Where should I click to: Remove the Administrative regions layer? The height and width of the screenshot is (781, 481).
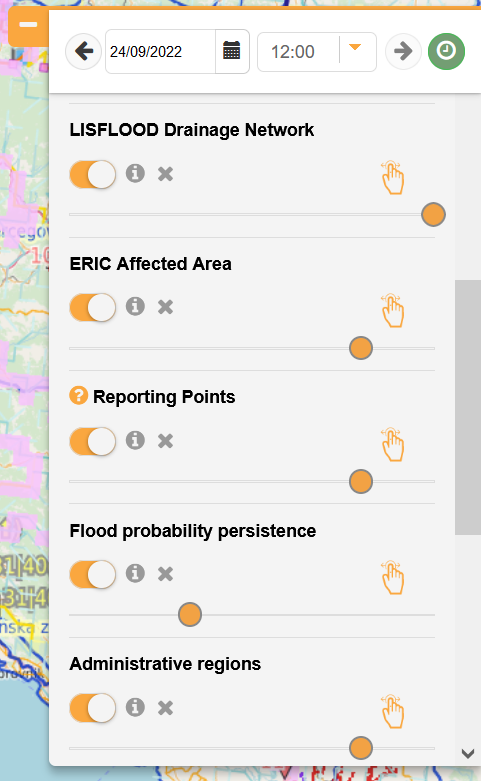pyautogui.click(x=165, y=708)
